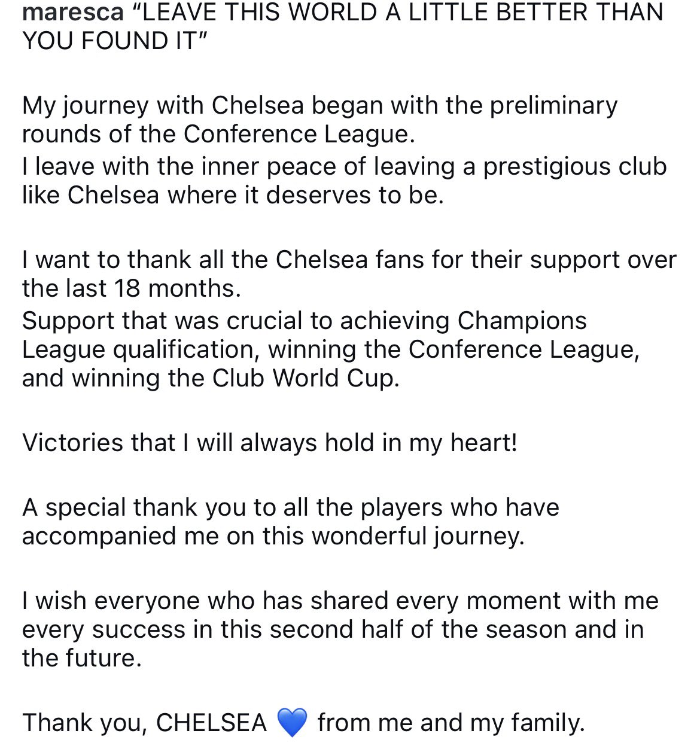Click "Victories that I will always hold" sentence
The width and height of the screenshot is (700, 752).
[269, 443]
